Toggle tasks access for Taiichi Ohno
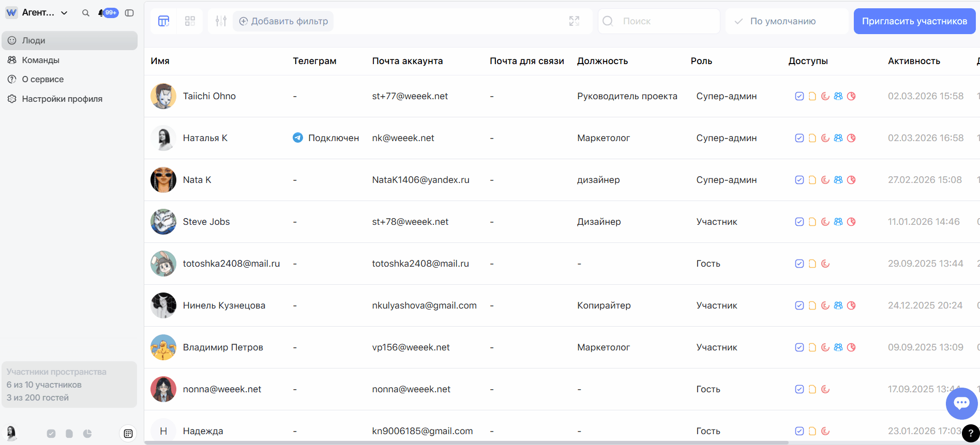980x445 pixels. [799, 96]
